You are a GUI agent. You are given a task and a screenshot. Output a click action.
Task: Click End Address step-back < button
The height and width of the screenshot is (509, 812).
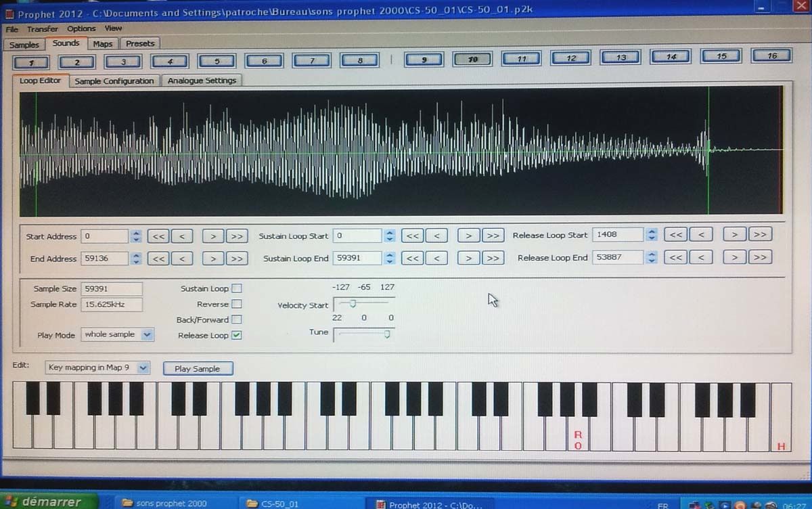(181, 259)
